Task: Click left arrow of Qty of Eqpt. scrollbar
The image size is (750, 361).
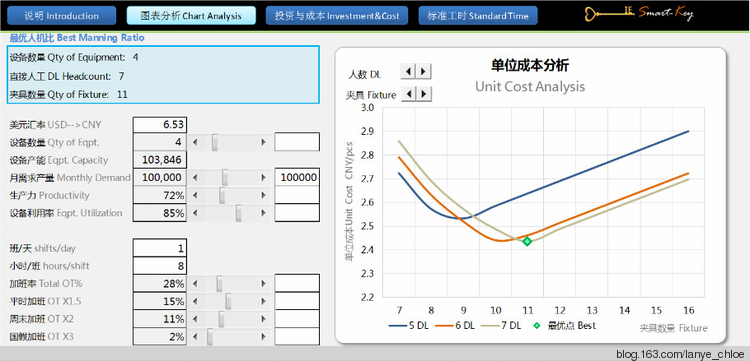Action: coord(195,142)
